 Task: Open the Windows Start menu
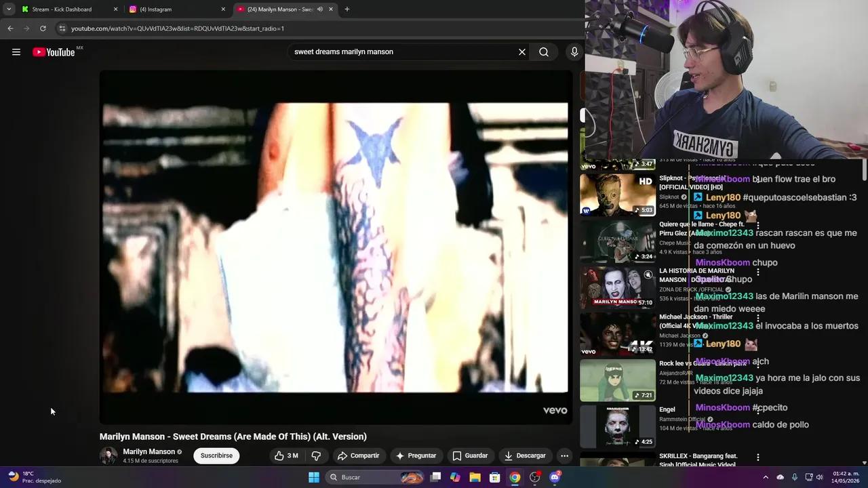pos(314,477)
